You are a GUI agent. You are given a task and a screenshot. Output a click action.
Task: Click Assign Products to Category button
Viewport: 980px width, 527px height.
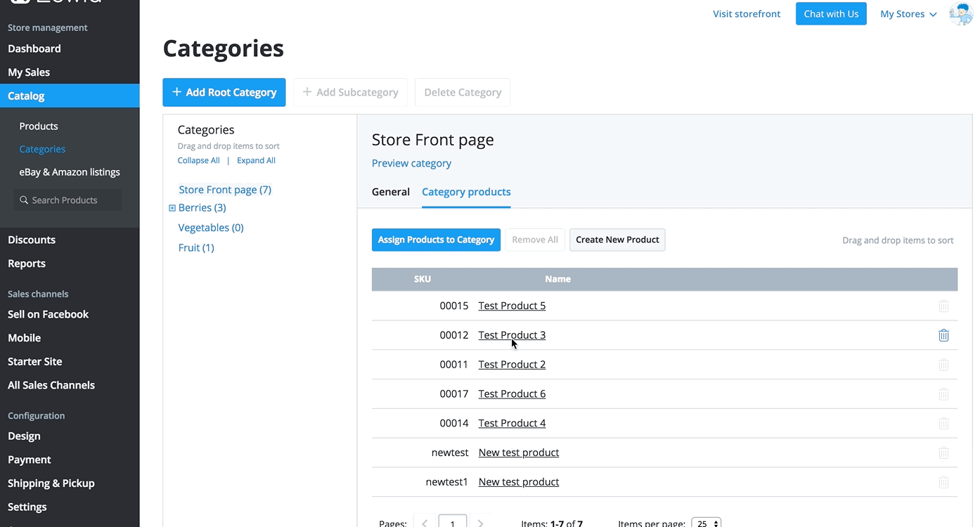click(436, 240)
